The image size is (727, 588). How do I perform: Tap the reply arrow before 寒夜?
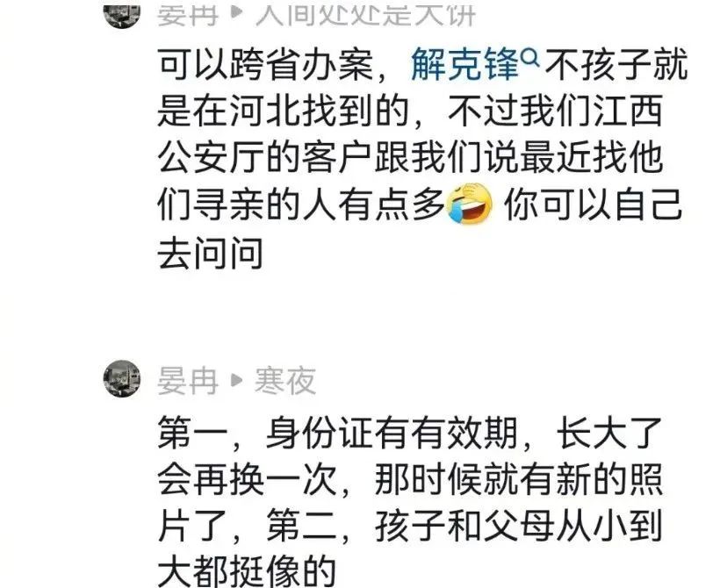click(237, 380)
